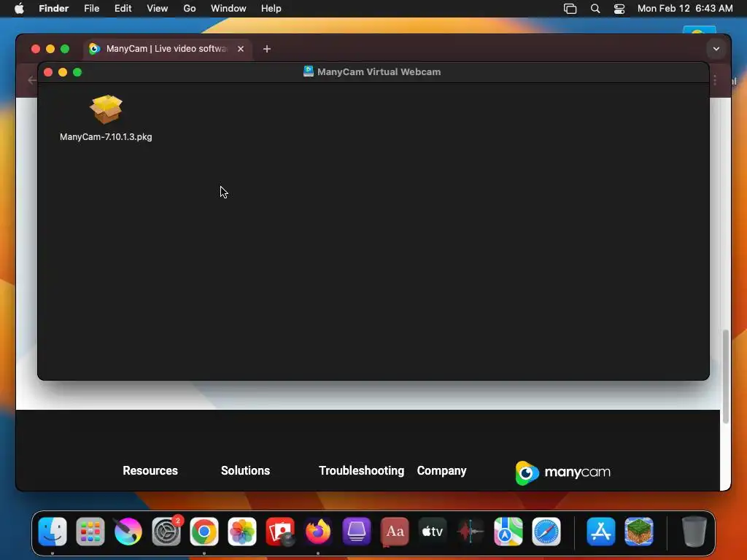This screenshot has width=747, height=560.
Task: Open the Minecraft grass block icon in the Dock
Action: pyautogui.click(x=639, y=532)
